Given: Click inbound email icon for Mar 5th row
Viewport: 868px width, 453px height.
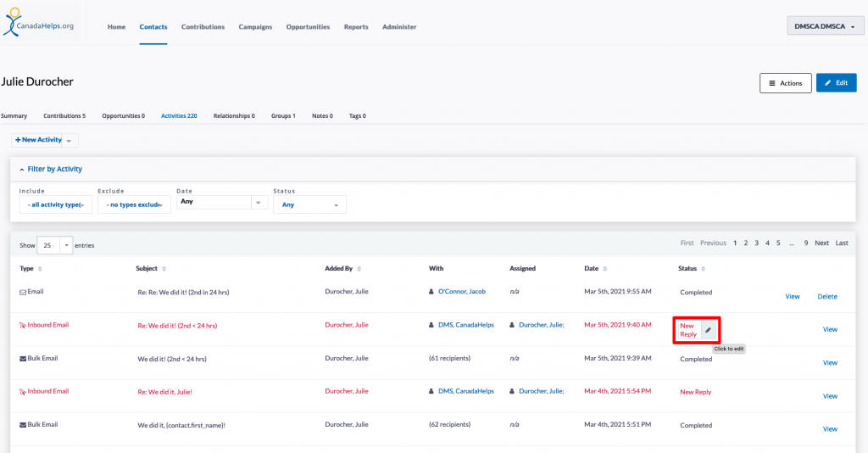Looking at the screenshot, I should tap(23, 325).
